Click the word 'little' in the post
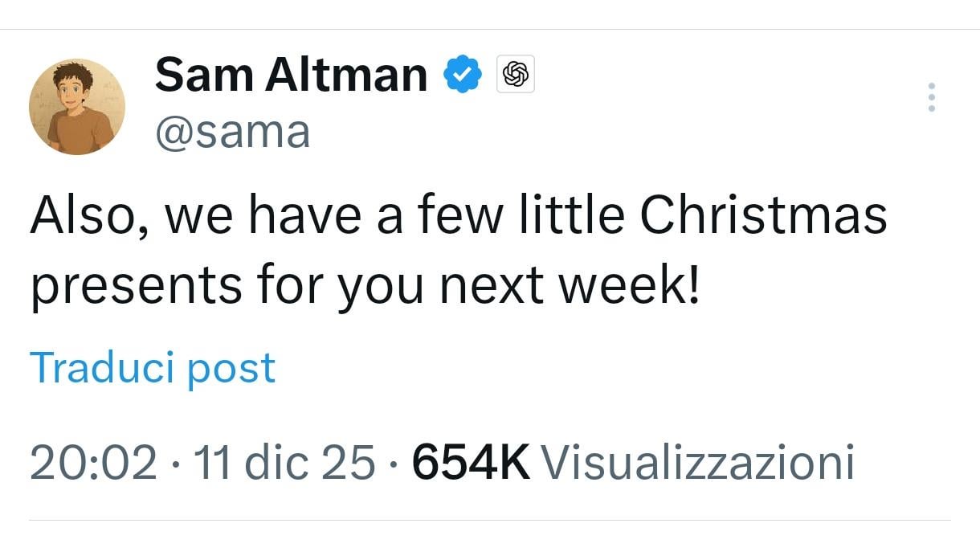Image resolution: width=980 pixels, height=556 pixels. point(570,215)
